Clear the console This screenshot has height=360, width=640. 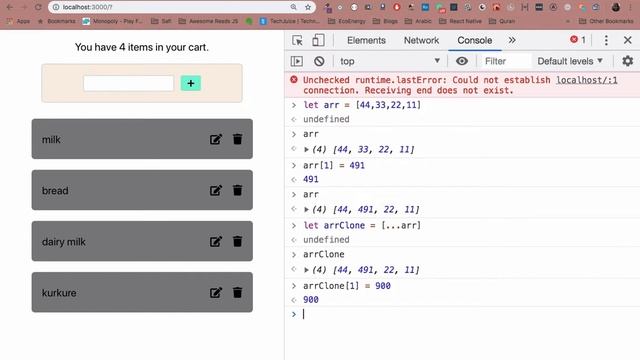coord(319,61)
